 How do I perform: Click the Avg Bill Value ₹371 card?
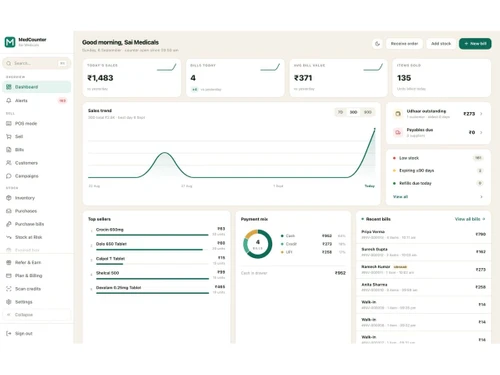tap(338, 78)
